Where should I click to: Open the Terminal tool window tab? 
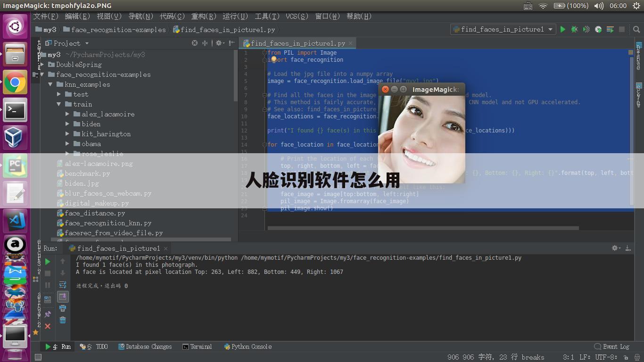[197, 346]
